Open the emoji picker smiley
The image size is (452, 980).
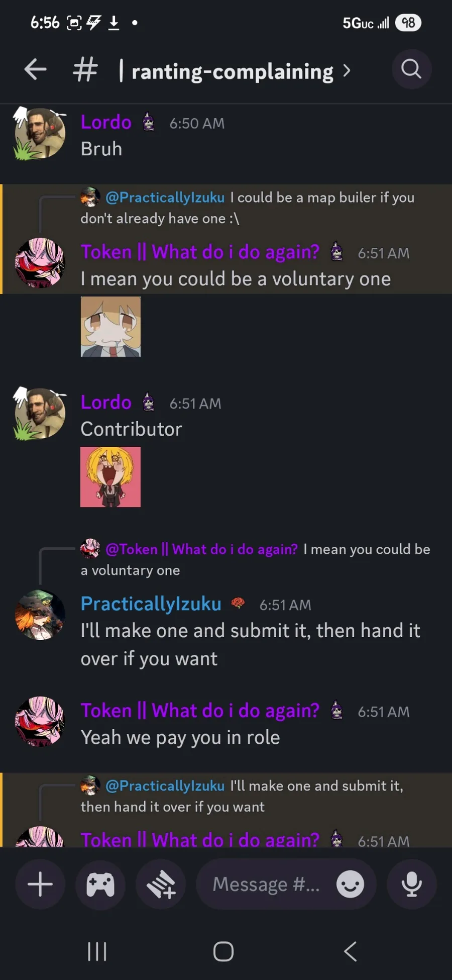[x=350, y=884]
